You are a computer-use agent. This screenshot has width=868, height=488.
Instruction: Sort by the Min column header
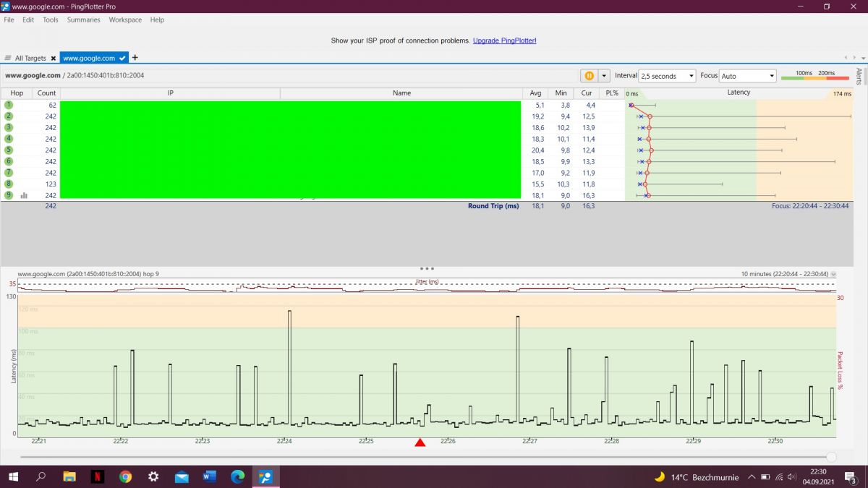click(561, 93)
